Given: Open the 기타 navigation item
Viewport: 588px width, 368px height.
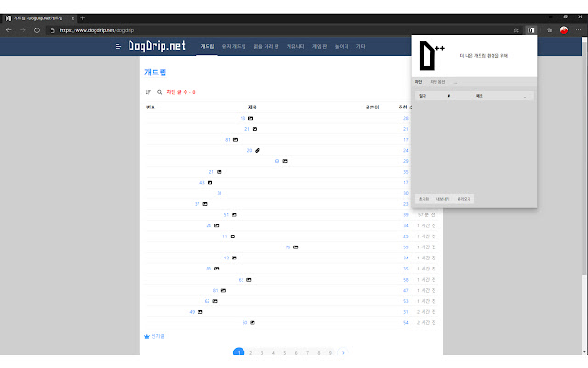Looking at the screenshot, I should point(360,46).
